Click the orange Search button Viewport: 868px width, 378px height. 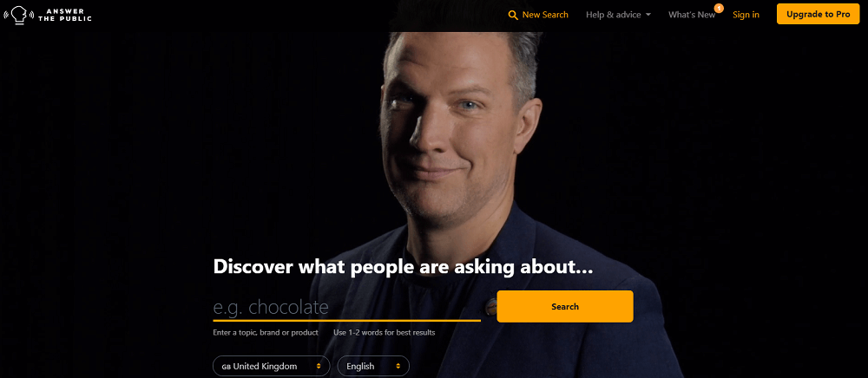tap(565, 306)
